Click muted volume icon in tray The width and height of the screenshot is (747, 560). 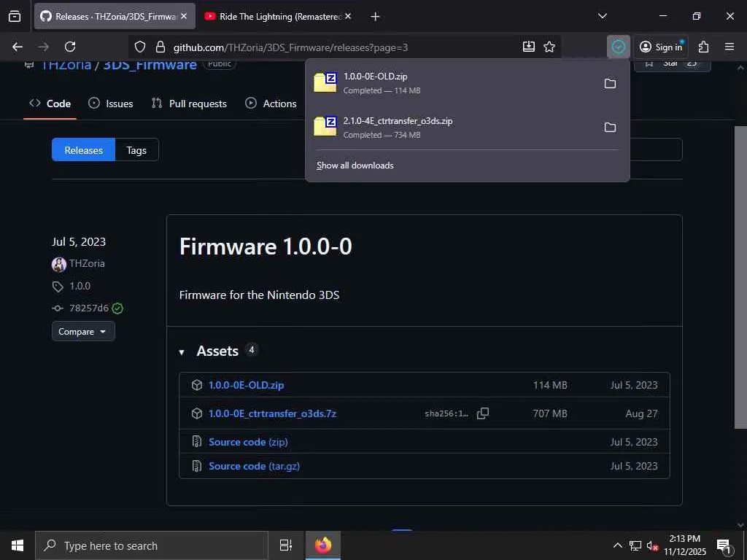(x=652, y=545)
